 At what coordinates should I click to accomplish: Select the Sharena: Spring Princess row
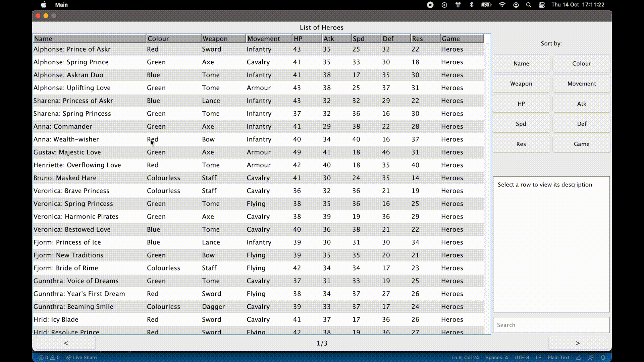coord(259,114)
